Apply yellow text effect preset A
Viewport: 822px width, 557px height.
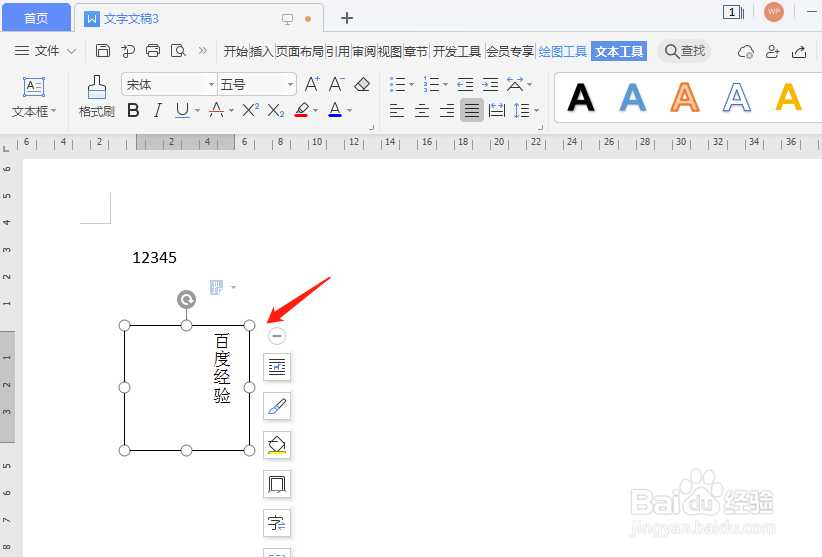pos(788,97)
